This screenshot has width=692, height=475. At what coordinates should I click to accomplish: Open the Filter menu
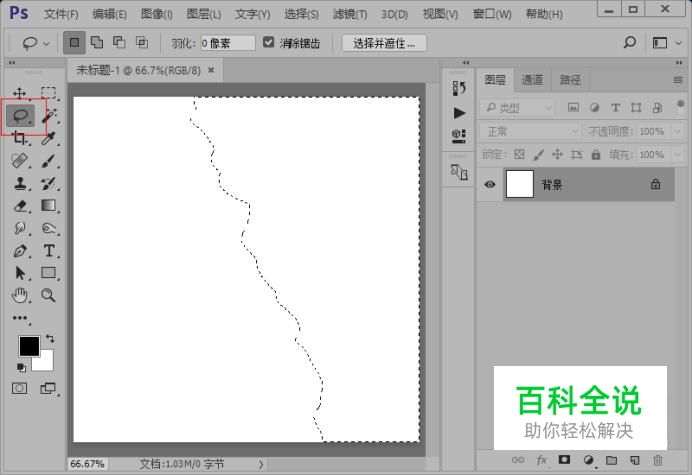click(x=350, y=15)
